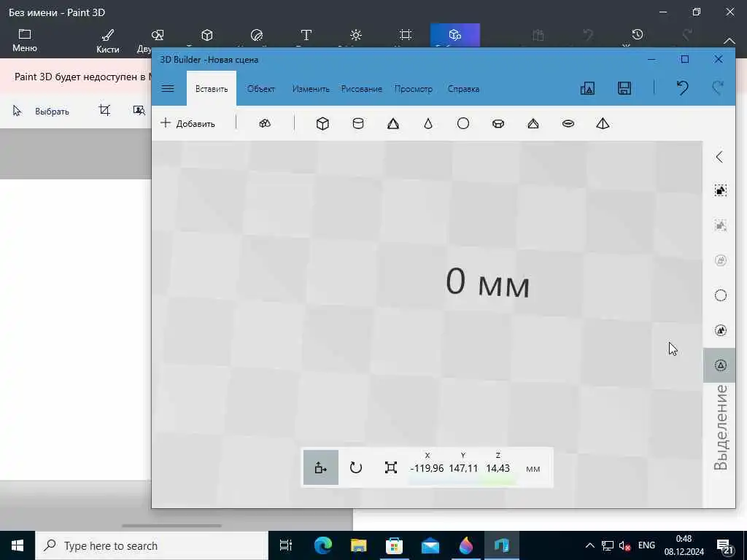Activate the scale mode button
The width and height of the screenshot is (747, 560).
(391, 467)
